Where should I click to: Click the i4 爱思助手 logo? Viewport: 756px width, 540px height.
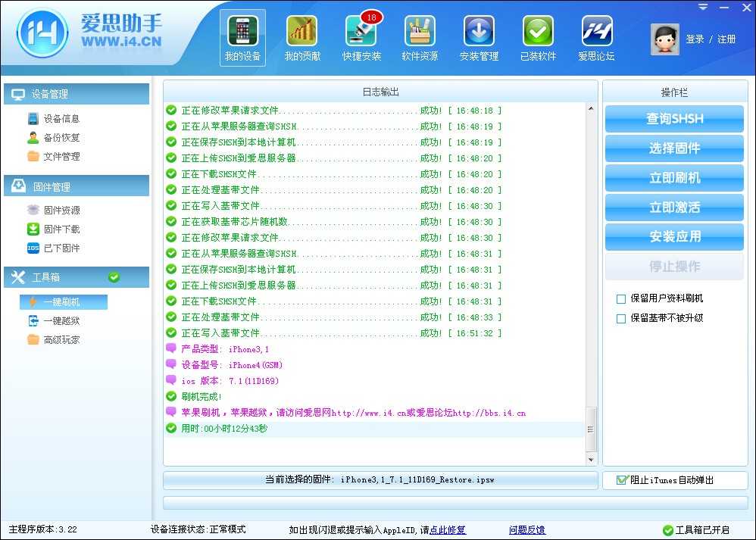pos(42,33)
